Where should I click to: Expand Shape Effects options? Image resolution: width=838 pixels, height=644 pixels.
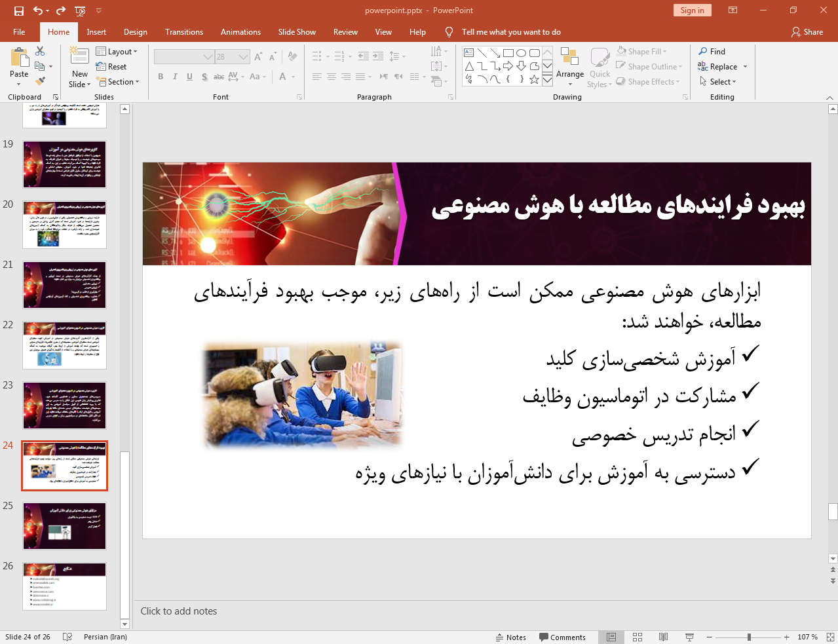(648, 81)
